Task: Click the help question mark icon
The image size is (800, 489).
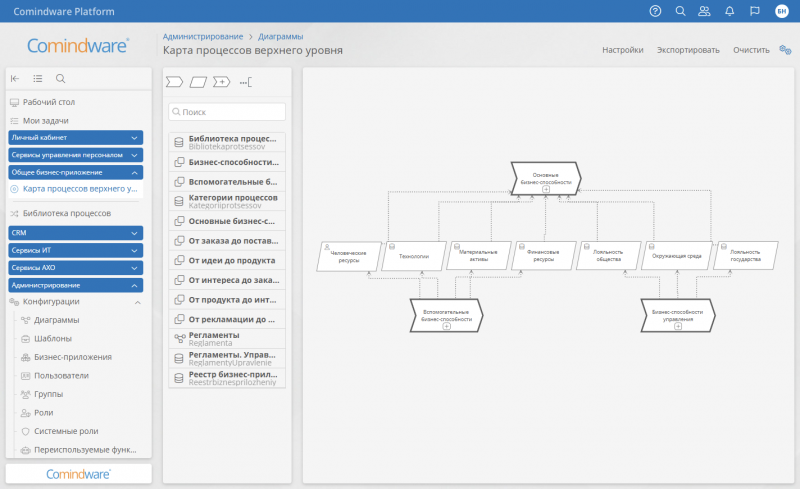Action: coord(655,11)
